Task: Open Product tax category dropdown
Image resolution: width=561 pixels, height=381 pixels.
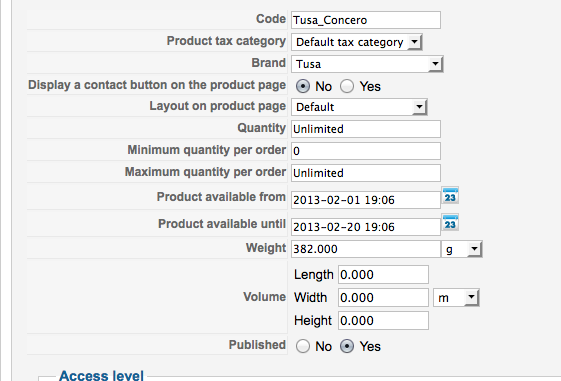Action: coord(357,42)
